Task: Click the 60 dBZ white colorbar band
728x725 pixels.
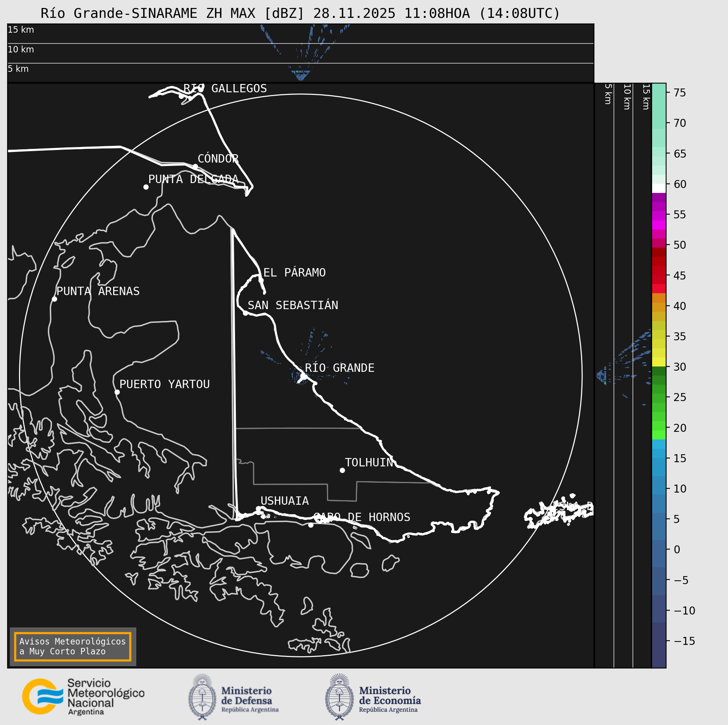Action: pyautogui.click(x=659, y=189)
